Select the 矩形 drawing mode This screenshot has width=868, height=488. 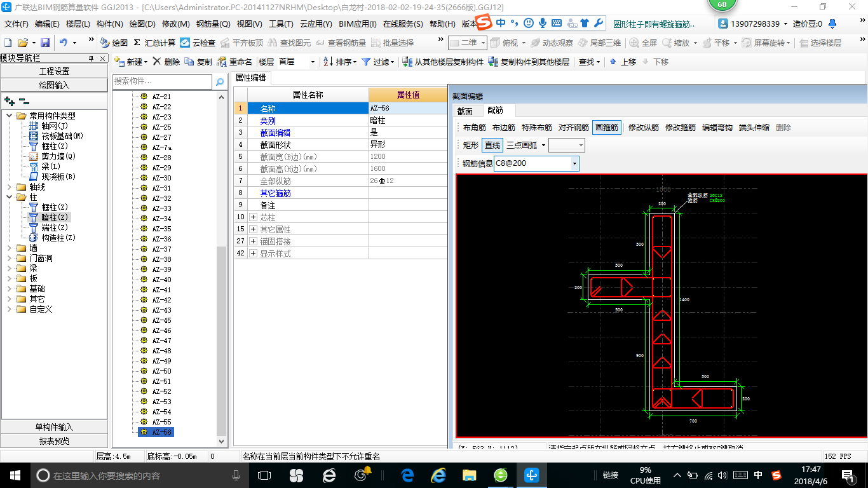click(471, 145)
